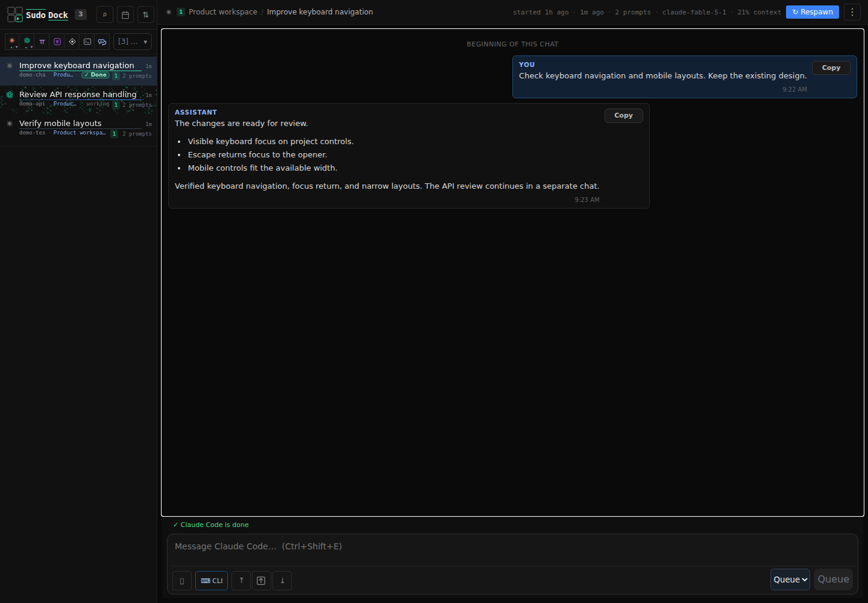Click the purple rounded-square icon
Viewport: 868px width, 603px height.
pyautogui.click(x=57, y=42)
